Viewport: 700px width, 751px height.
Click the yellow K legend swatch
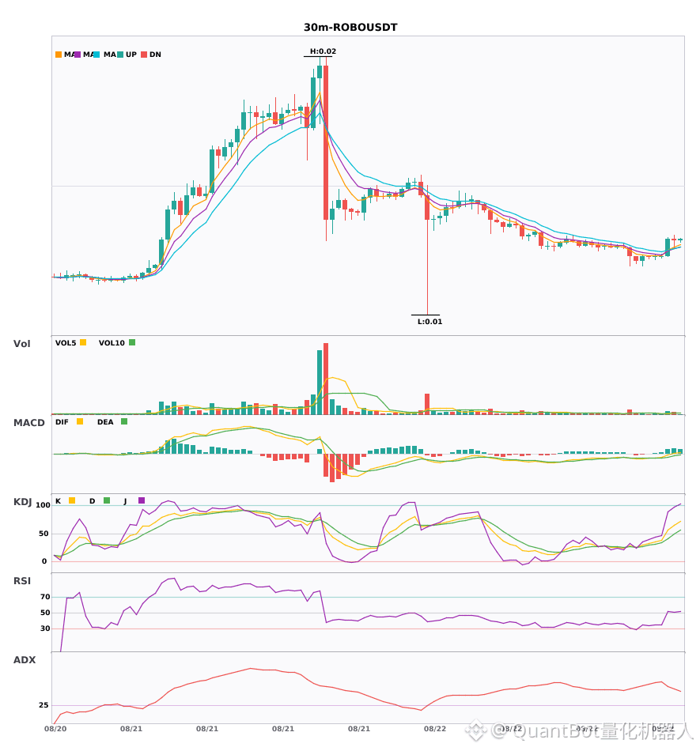[x=72, y=500]
